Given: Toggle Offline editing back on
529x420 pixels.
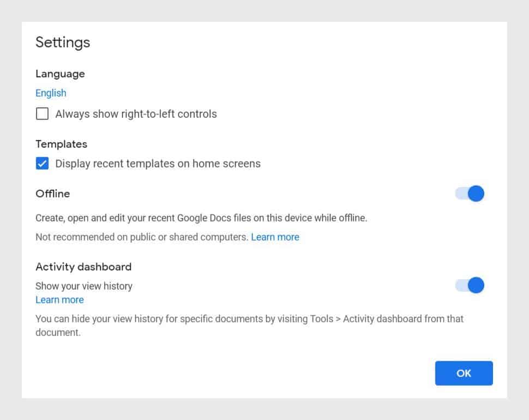Looking at the screenshot, I should (469, 194).
